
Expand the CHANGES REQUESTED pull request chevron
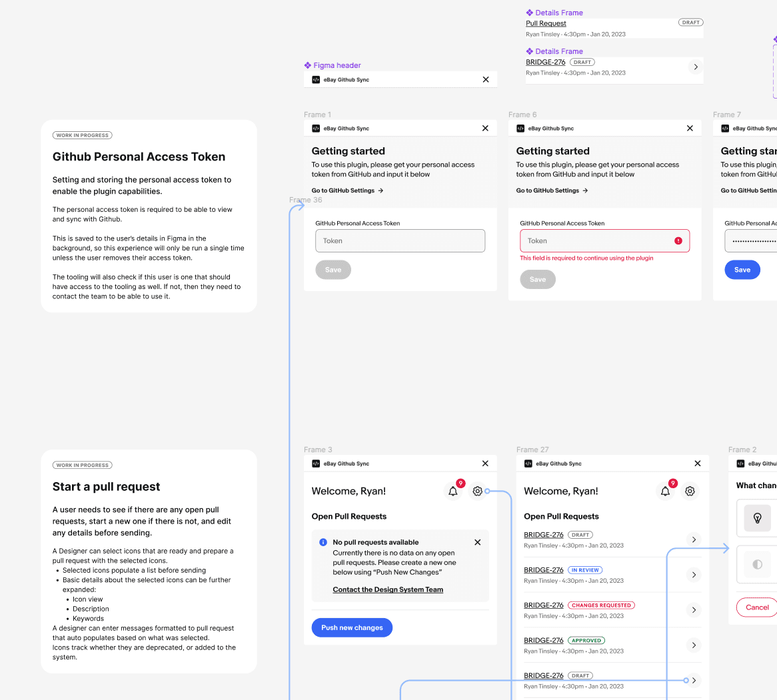[694, 610]
